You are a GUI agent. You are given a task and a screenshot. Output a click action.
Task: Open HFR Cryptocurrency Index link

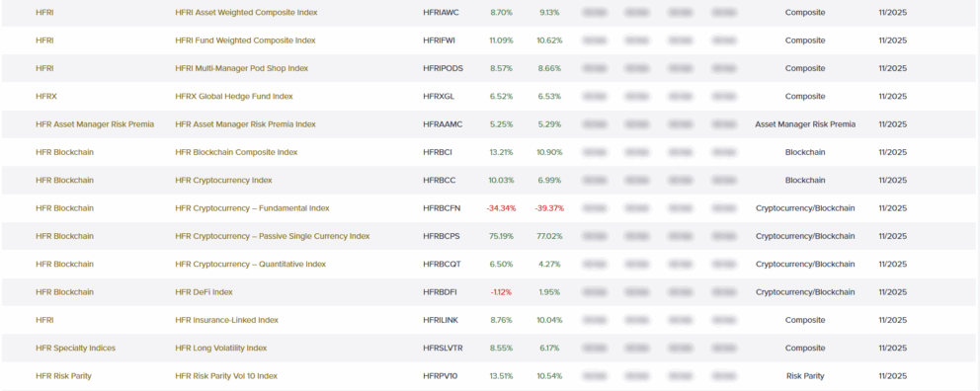click(223, 181)
